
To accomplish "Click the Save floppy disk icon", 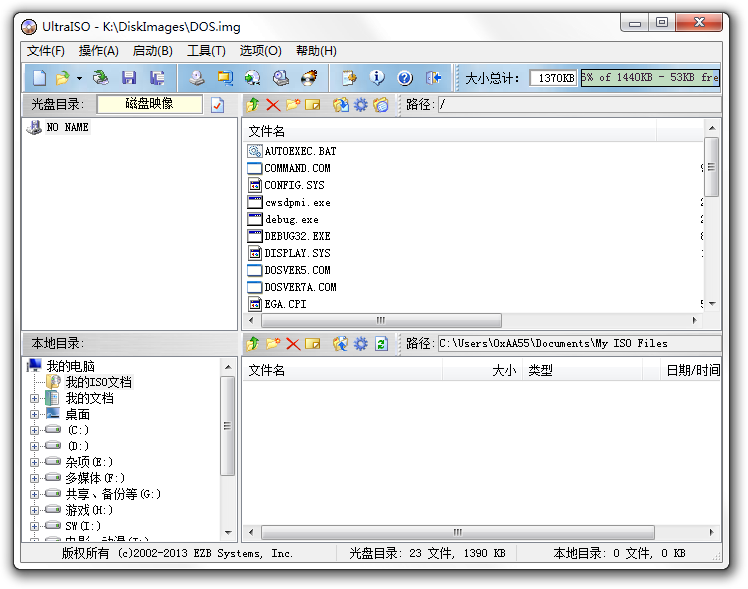I will click(x=129, y=78).
